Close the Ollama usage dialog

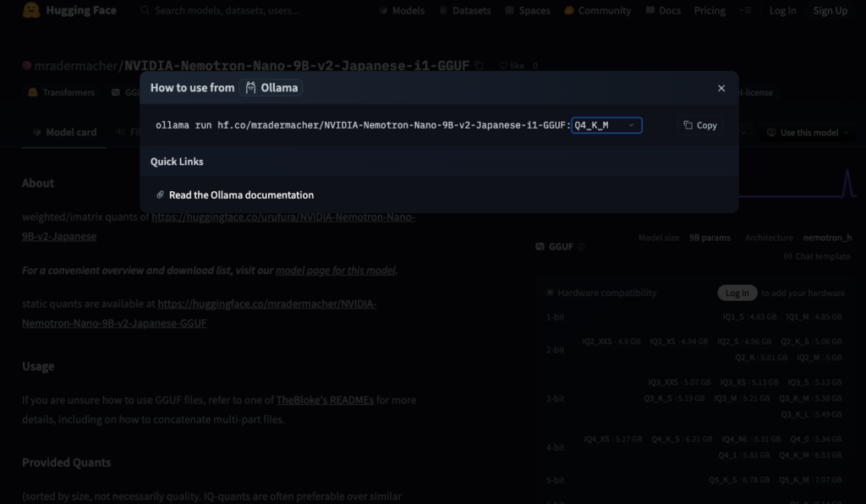pyautogui.click(x=721, y=88)
